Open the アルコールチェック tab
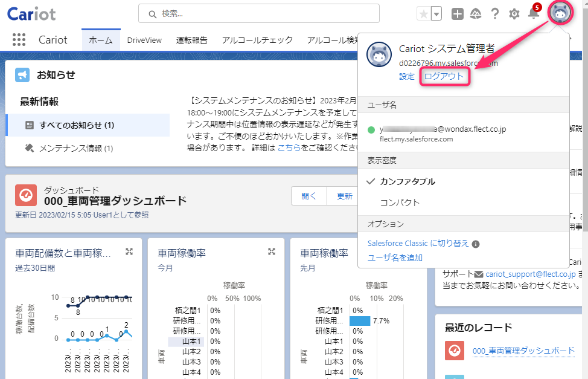The image size is (588, 379). 257,40
